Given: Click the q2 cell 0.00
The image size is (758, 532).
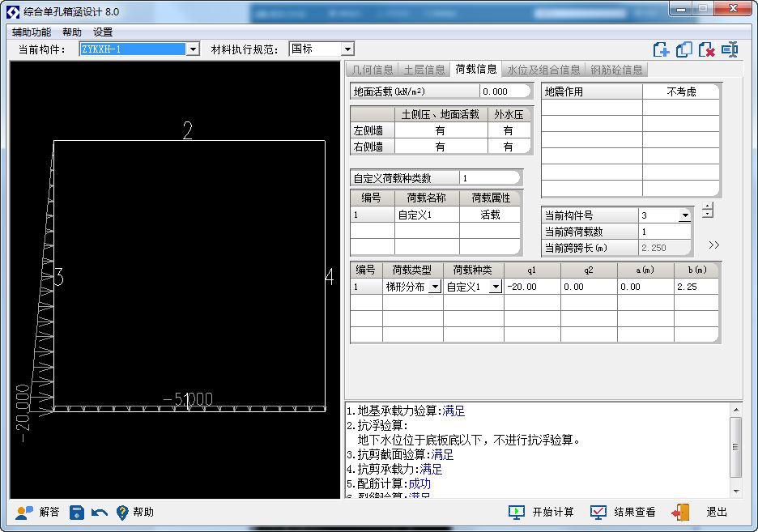Looking at the screenshot, I should click(x=589, y=287).
